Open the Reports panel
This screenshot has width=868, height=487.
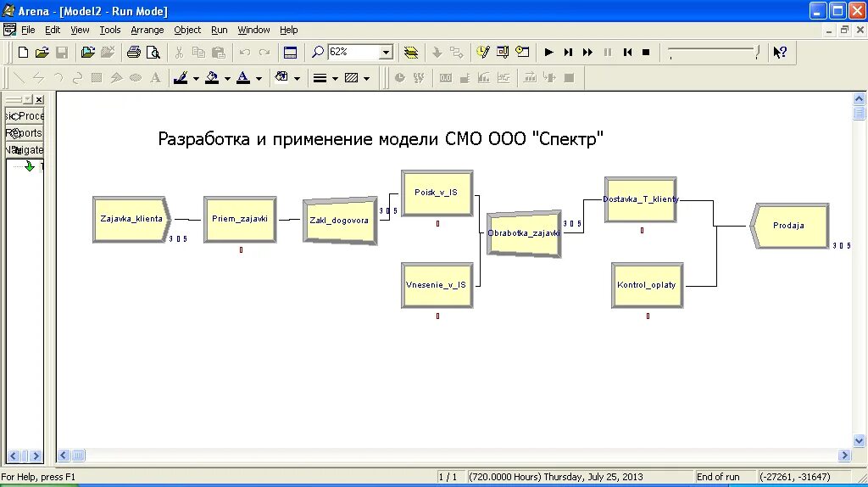(25, 133)
